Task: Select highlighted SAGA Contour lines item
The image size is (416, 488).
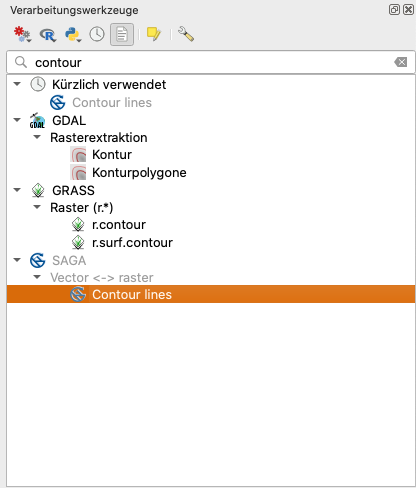Action: [x=211, y=294]
